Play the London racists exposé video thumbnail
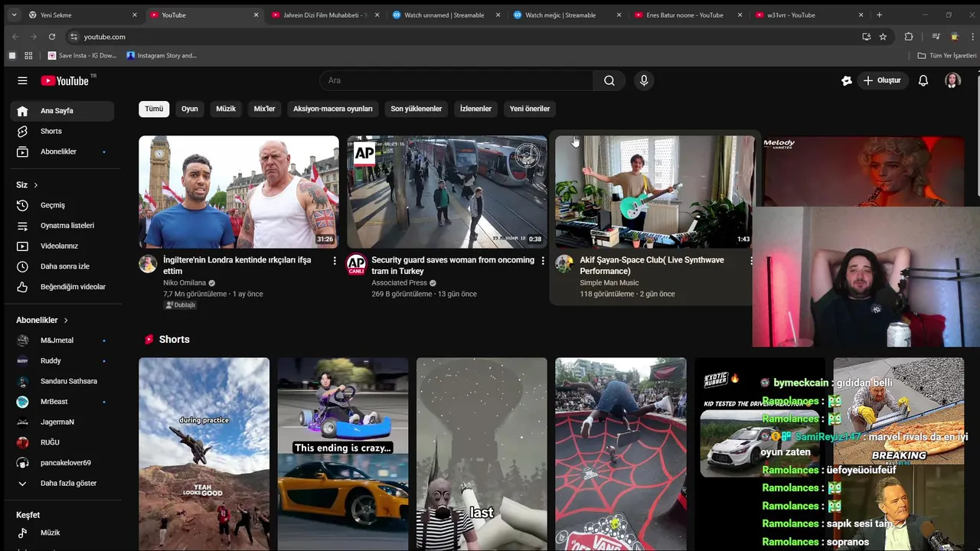 pyautogui.click(x=239, y=192)
